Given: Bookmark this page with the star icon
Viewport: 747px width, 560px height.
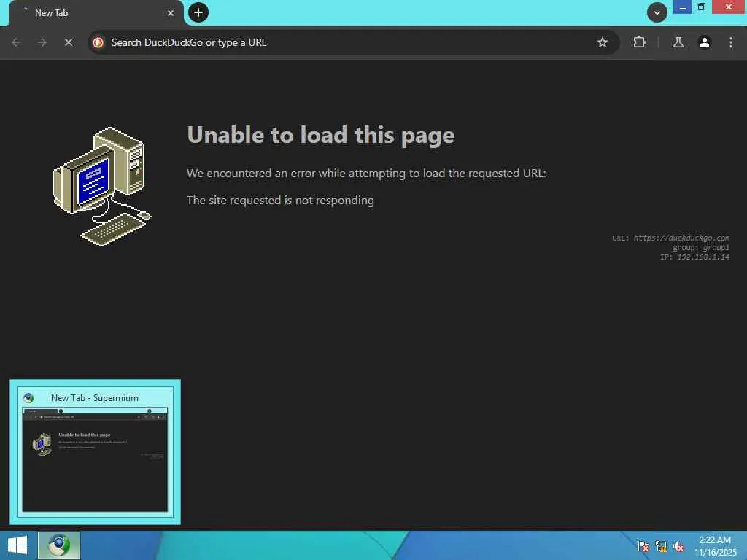Looking at the screenshot, I should pos(602,42).
